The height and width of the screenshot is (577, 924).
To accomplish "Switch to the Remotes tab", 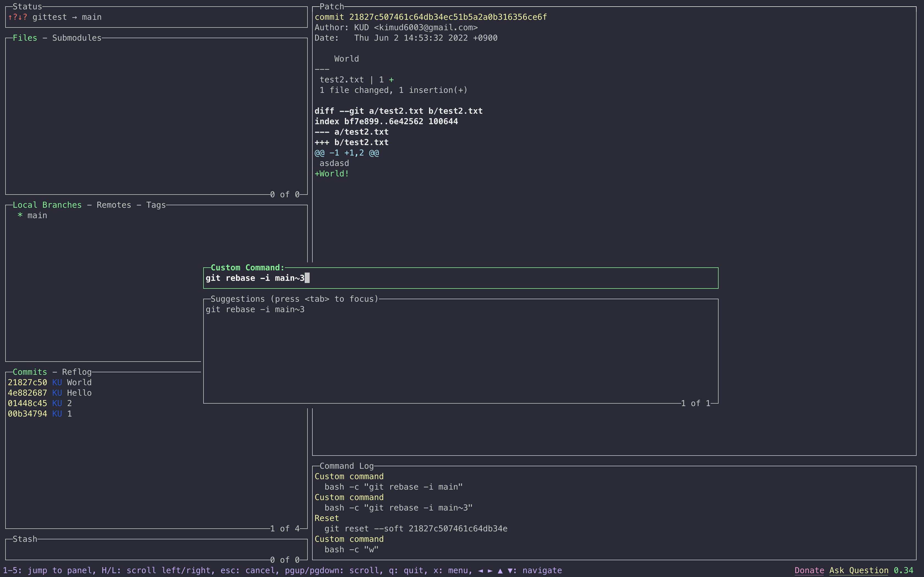I will (113, 205).
